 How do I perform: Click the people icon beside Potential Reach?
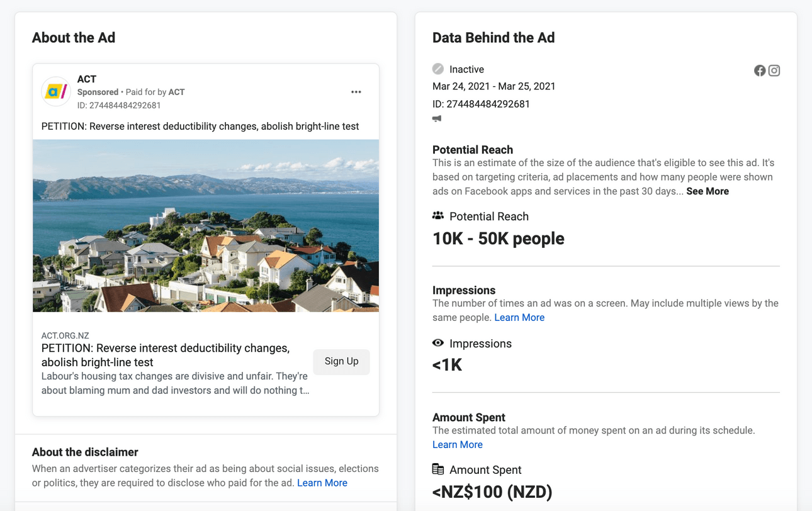(438, 216)
